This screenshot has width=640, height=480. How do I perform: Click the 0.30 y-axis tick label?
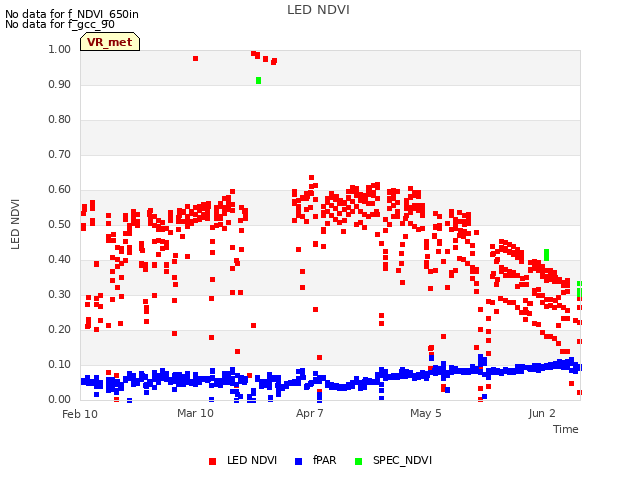[59, 295]
